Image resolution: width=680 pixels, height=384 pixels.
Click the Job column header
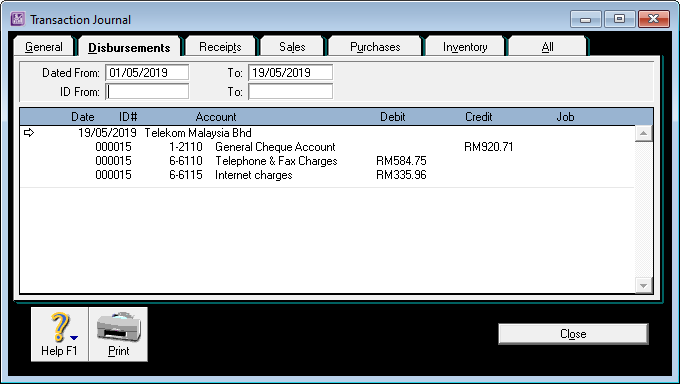[566, 117]
